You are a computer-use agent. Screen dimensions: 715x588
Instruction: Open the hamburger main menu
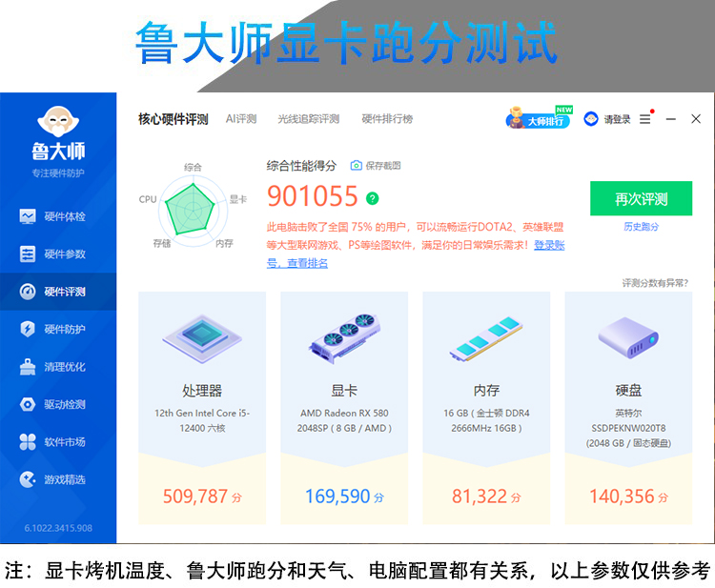point(644,119)
